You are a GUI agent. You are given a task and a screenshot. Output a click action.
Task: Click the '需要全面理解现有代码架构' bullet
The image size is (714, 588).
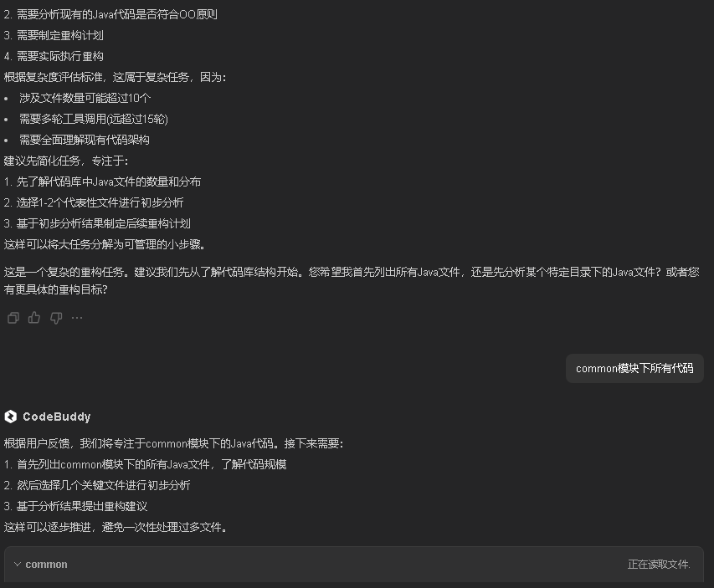pyautogui.click(x=84, y=140)
